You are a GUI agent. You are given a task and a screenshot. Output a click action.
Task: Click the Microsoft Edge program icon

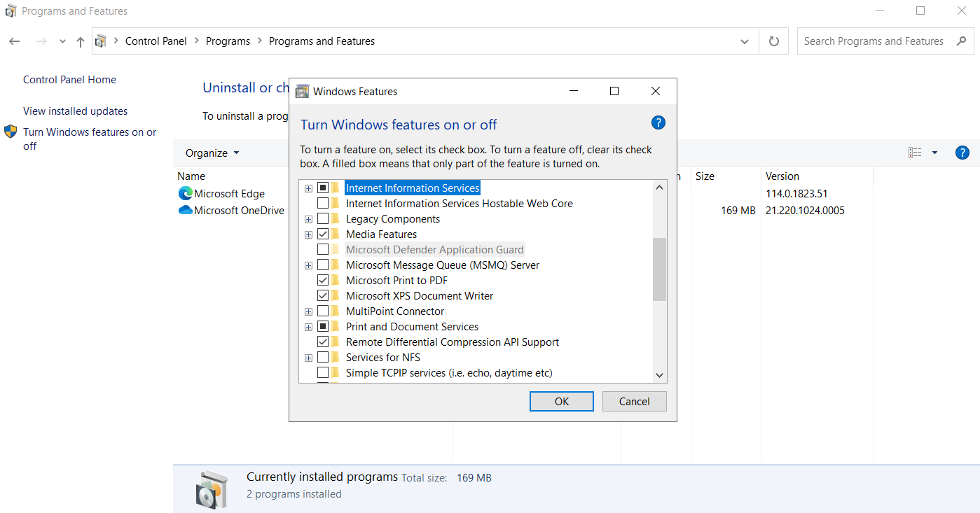[x=186, y=194]
